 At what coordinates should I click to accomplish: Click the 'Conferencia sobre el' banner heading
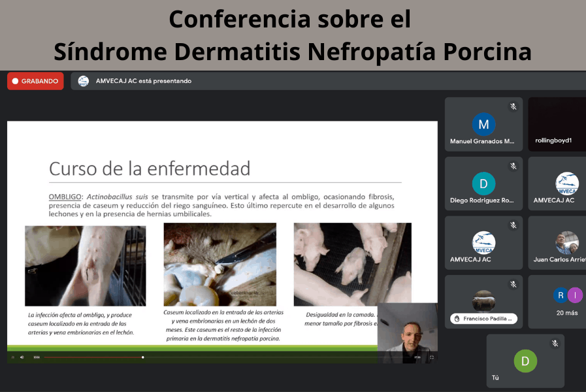click(290, 19)
